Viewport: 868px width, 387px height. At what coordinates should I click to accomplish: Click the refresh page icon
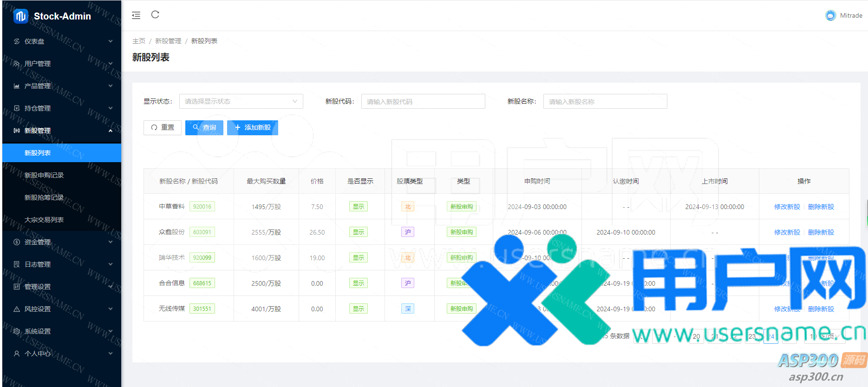tap(155, 15)
